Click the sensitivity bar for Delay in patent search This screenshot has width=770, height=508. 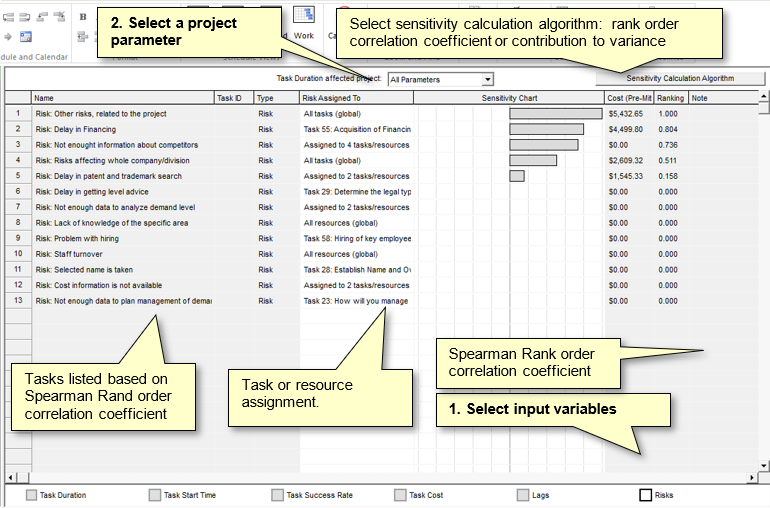point(517,176)
